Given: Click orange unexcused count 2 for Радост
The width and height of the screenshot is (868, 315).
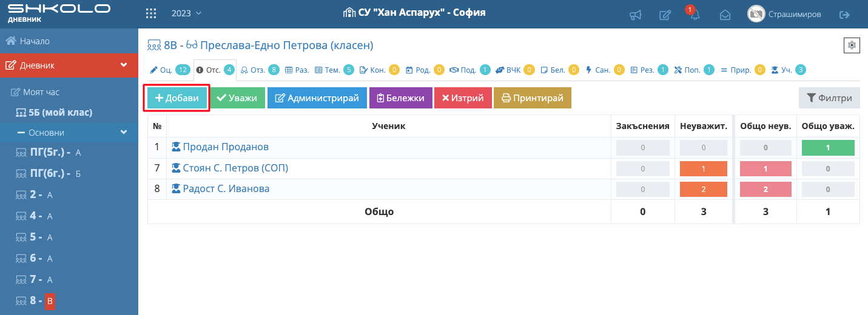Looking at the screenshot, I should [703, 190].
